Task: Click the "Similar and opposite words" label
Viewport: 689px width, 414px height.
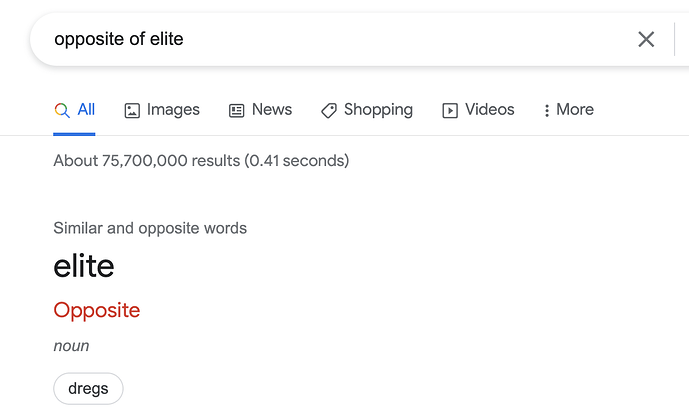Action: [150, 228]
